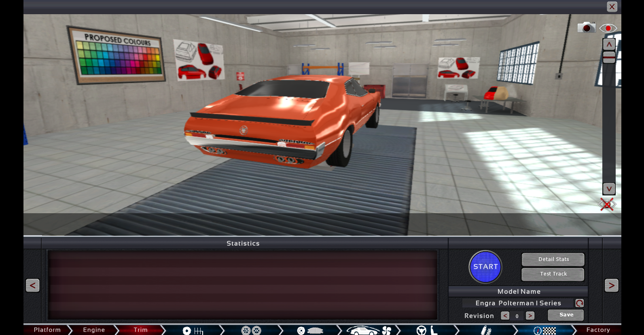
Task: Open the brakes tab
Action: pyautogui.click(x=310, y=331)
